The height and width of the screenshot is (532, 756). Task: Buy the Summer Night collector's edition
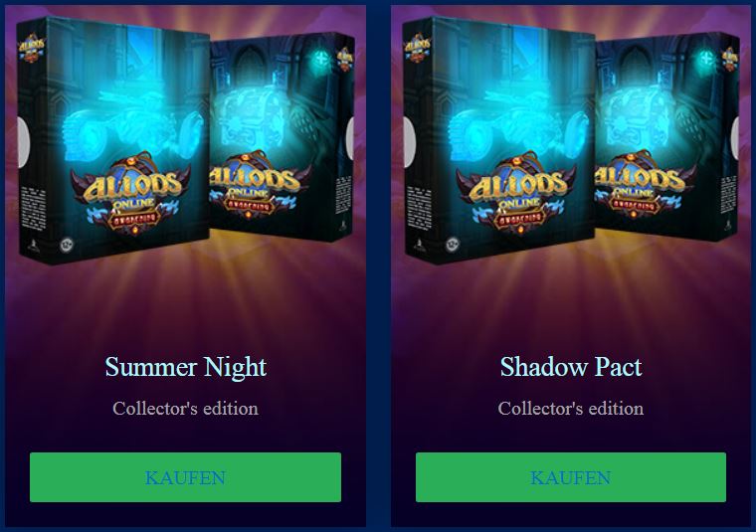pyautogui.click(x=185, y=477)
